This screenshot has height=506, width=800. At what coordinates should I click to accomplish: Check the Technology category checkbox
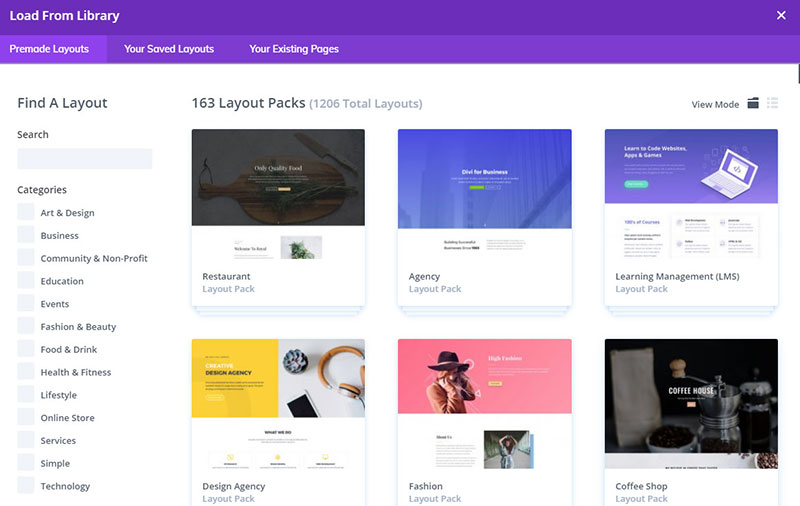click(x=26, y=485)
